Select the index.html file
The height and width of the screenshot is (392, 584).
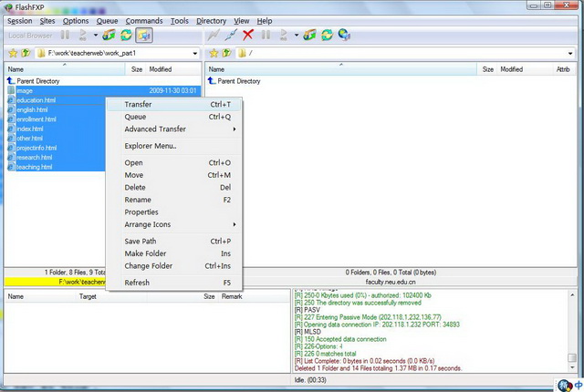click(x=30, y=129)
